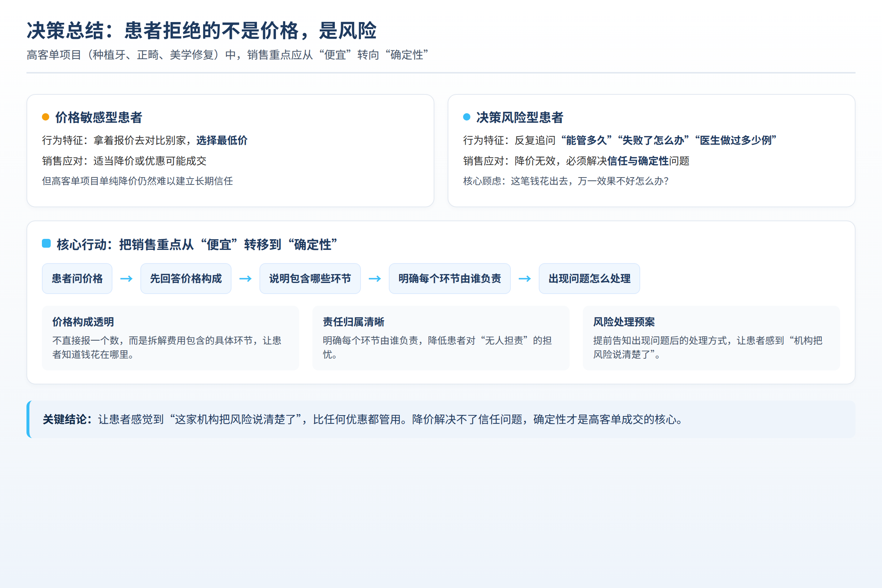Click the subtitle starting with 高客单项目
This screenshot has width=882, height=588.
227,55
